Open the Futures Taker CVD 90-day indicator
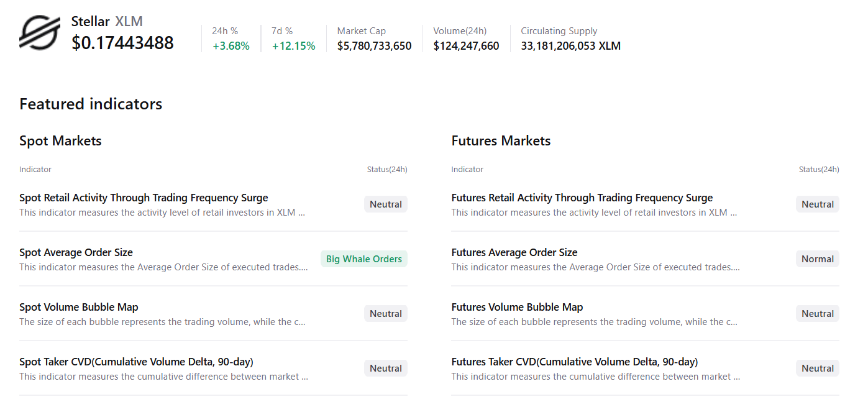Screen dimensions: 868x412 574,362
